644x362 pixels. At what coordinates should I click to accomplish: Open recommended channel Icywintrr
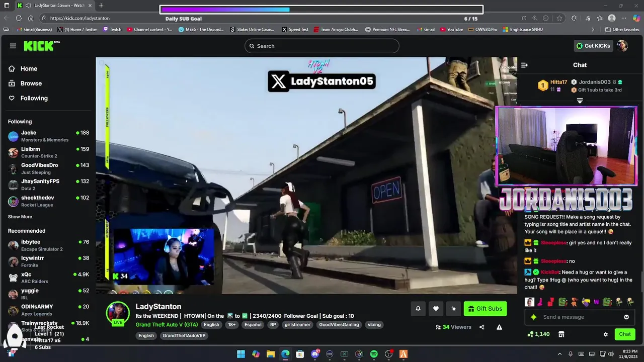click(x=48, y=261)
